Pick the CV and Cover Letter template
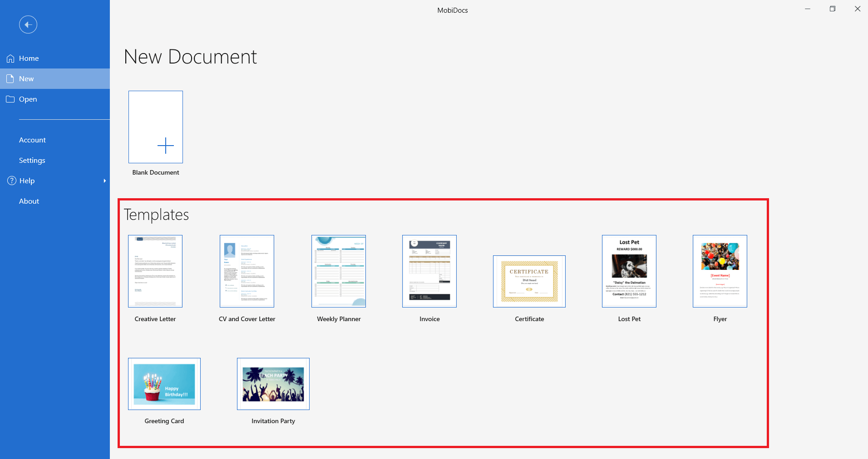868x459 pixels. [x=247, y=271]
